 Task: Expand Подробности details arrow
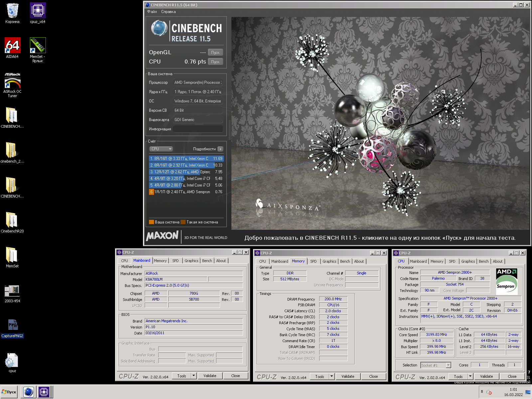pos(220,149)
